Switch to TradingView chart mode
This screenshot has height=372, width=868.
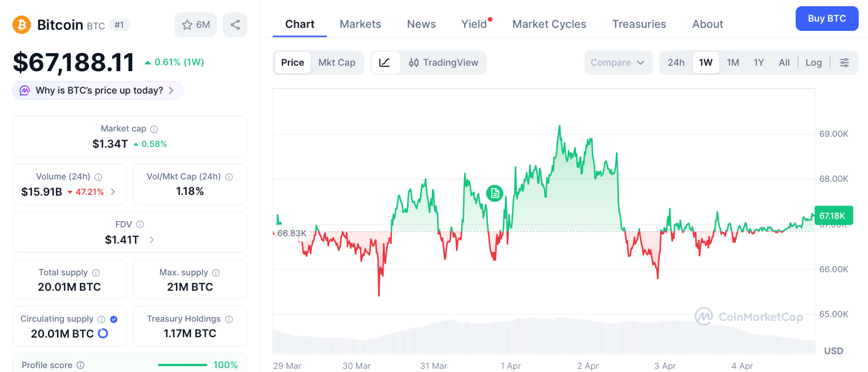(x=443, y=63)
